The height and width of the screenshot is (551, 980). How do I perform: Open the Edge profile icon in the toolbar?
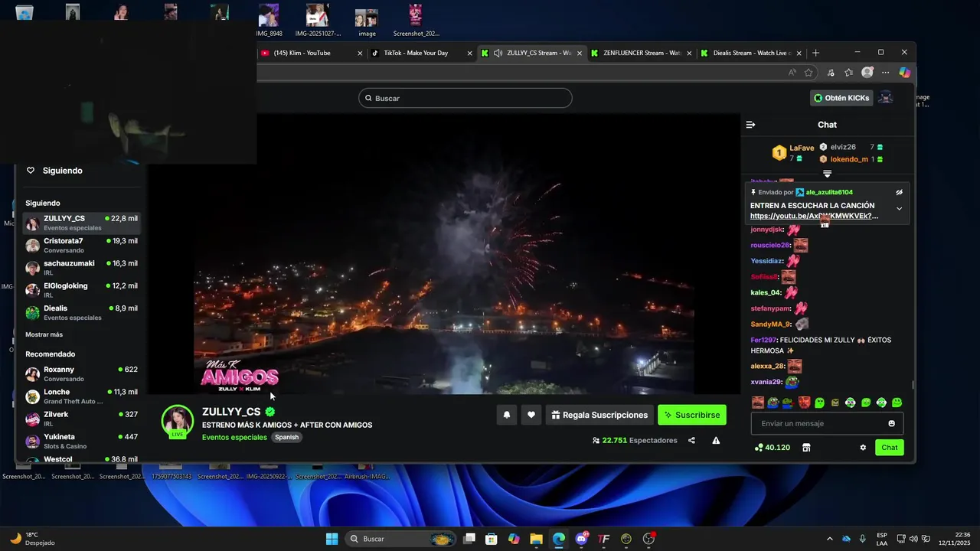pos(867,73)
